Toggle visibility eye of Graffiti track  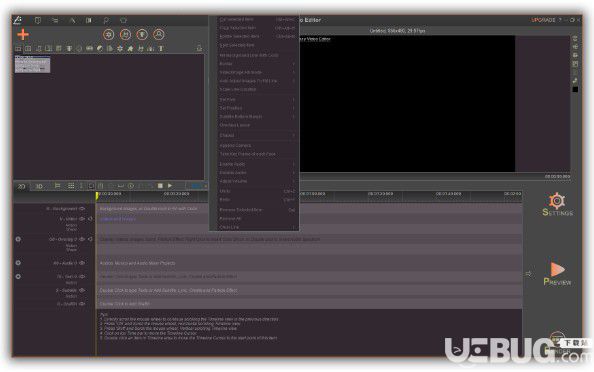(82, 304)
